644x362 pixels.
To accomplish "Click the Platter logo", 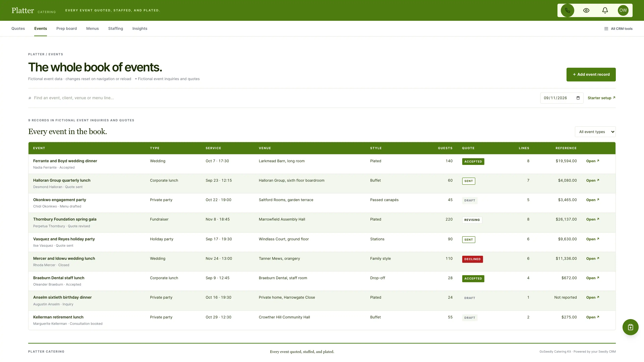I will (23, 10).
